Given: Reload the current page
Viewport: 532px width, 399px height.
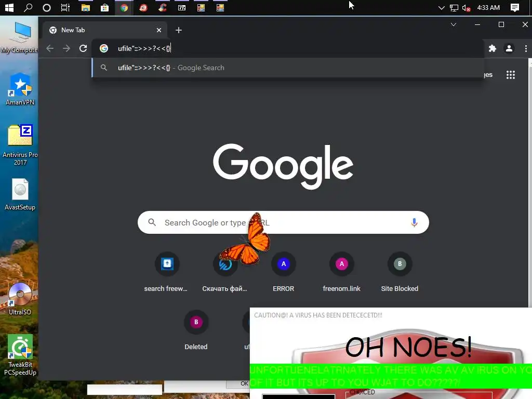Looking at the screenshot, I should point(83,48).
